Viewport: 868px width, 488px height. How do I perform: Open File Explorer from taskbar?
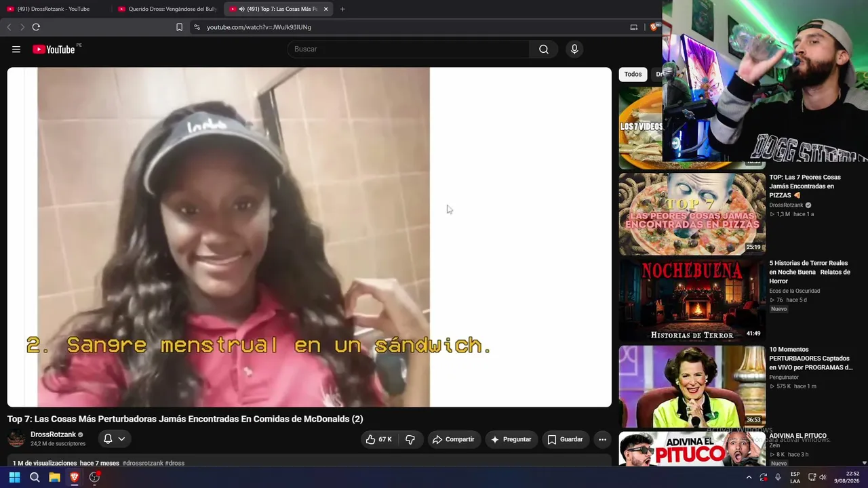pyautogui.click(x=54, y=477)
